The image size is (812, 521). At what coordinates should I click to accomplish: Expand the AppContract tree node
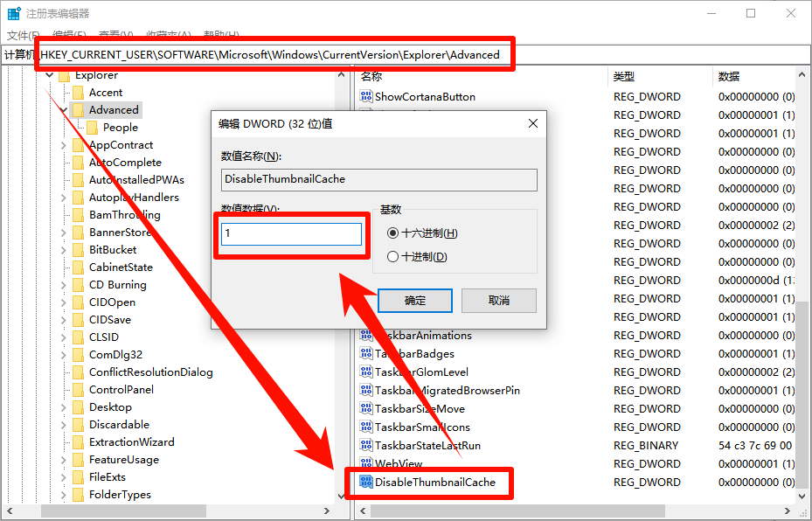[64, 145]
